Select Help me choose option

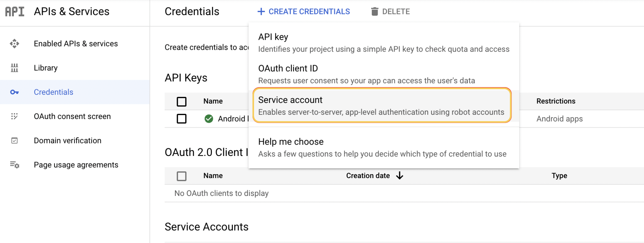384,147
